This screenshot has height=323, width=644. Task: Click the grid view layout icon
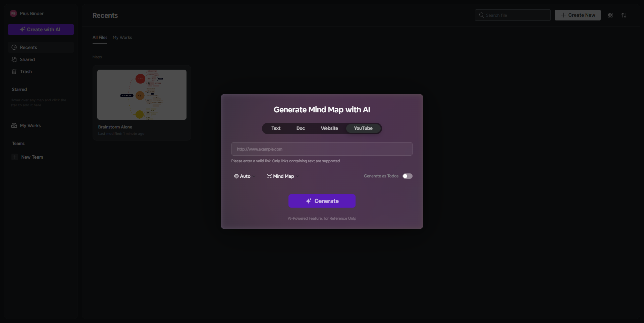pos(610,15)
